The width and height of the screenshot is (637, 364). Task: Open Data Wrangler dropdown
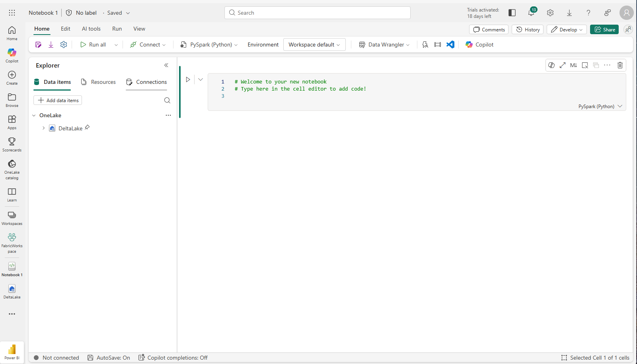384,45
